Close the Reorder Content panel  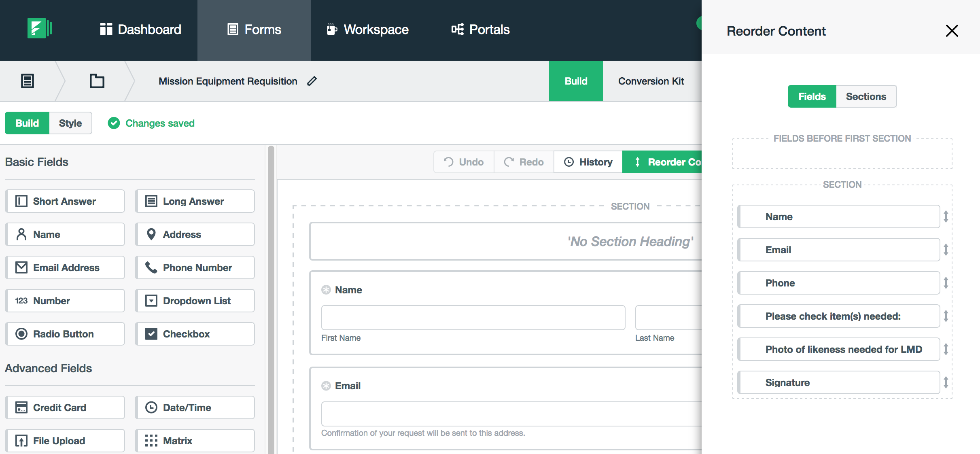pos(952,31)
